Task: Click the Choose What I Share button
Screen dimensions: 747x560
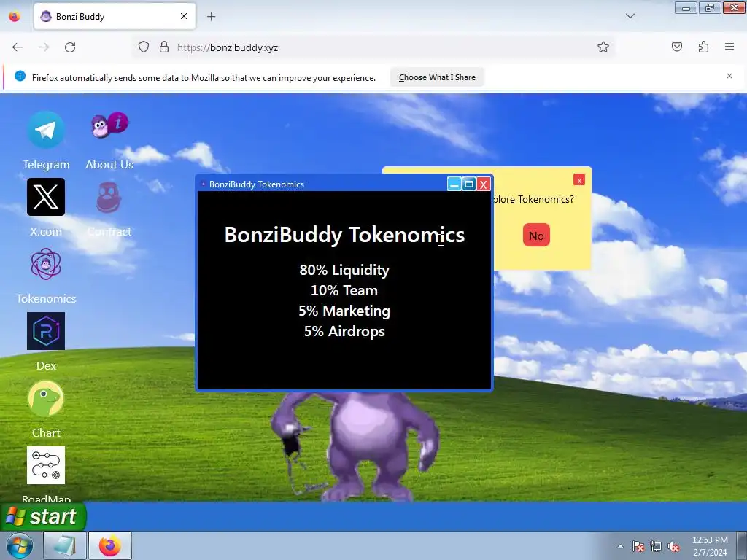Action: point(437,77)
